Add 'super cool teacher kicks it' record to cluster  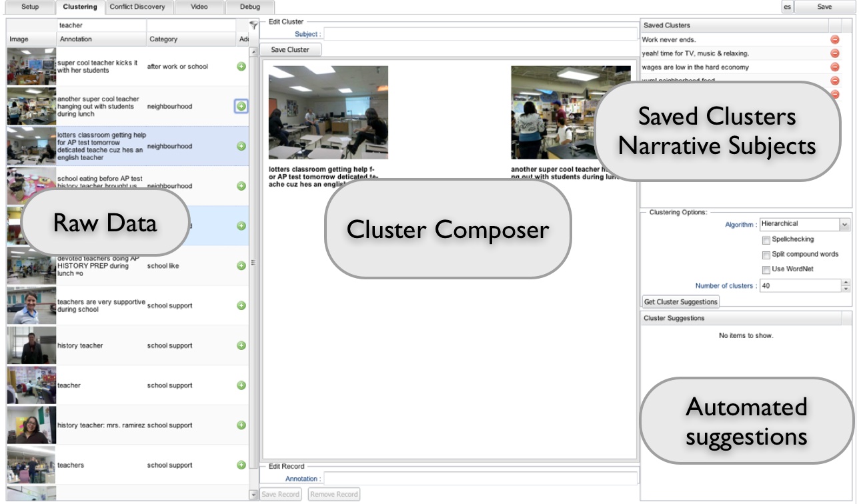[241, 67]
